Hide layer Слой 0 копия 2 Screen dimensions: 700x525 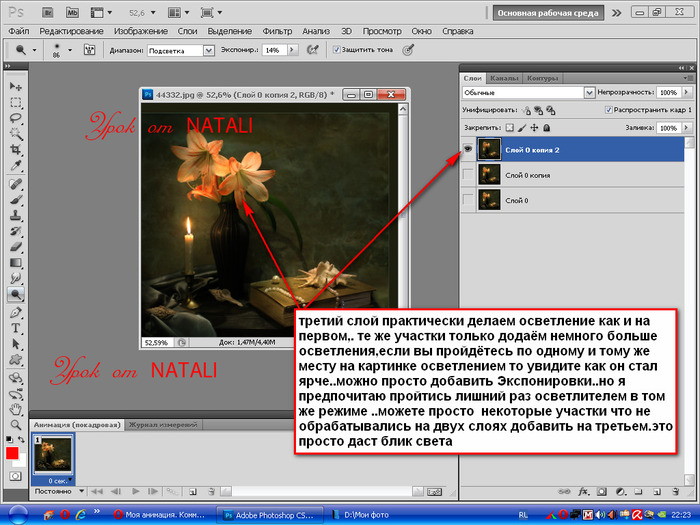tap(468, 150)
